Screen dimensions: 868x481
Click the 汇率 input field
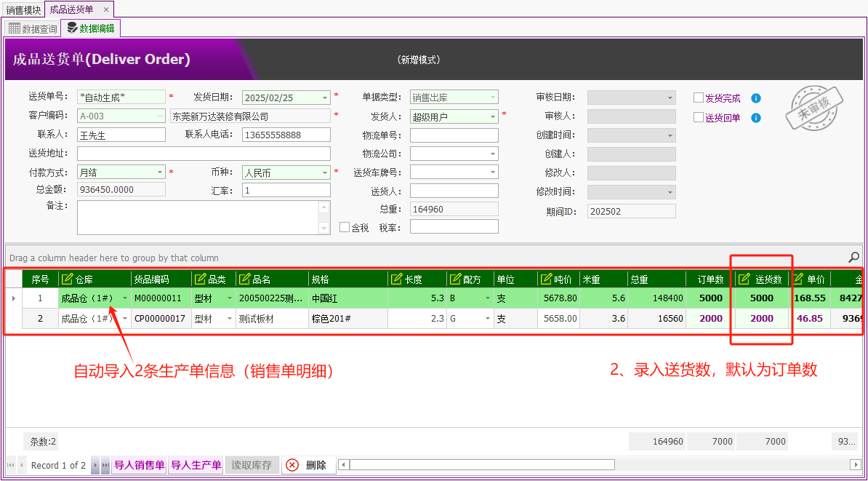tap(286, 190)
